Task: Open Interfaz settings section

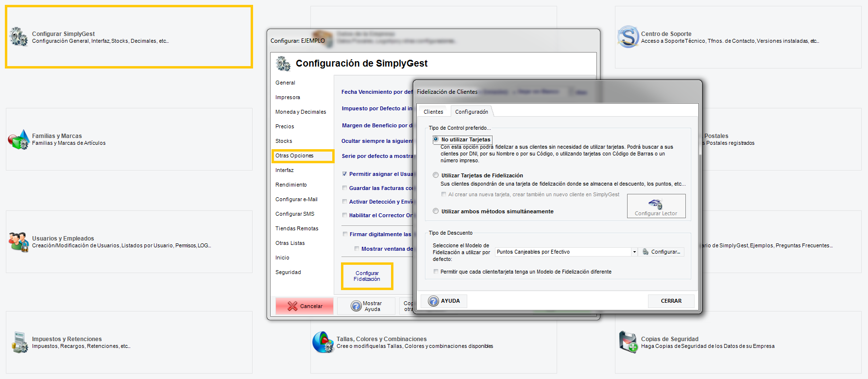Action: 285,170
